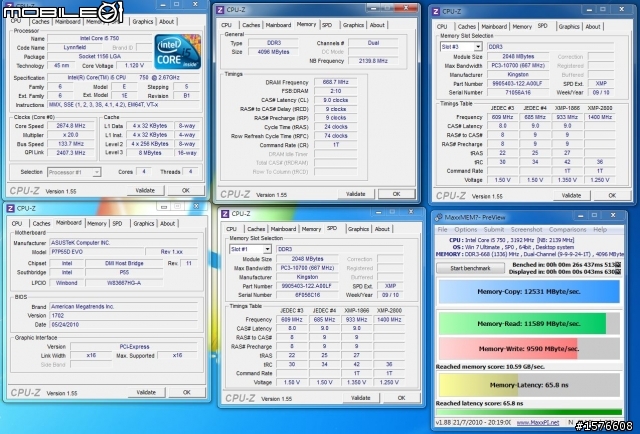This screenshot has height=434, width=640.
Task: Open the Graphics tab in the Slot #1 SPD window
Action: click(x=358, y=229)
